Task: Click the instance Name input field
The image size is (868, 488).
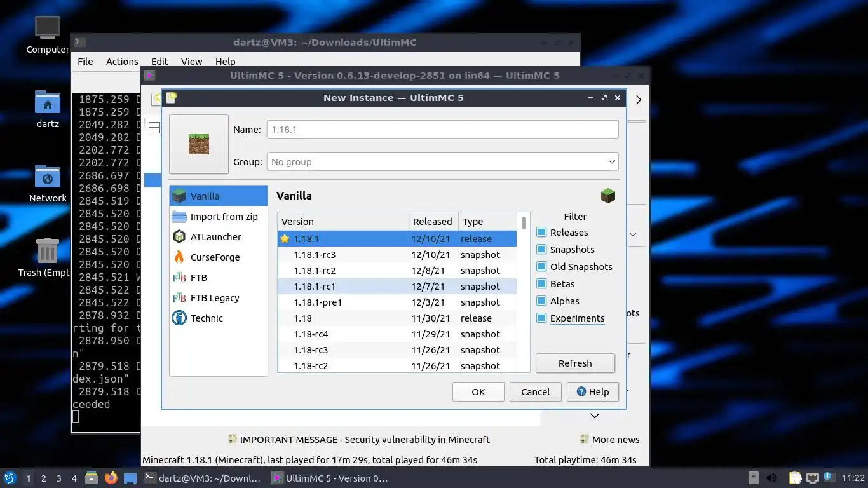Action: tap(442, 130)
